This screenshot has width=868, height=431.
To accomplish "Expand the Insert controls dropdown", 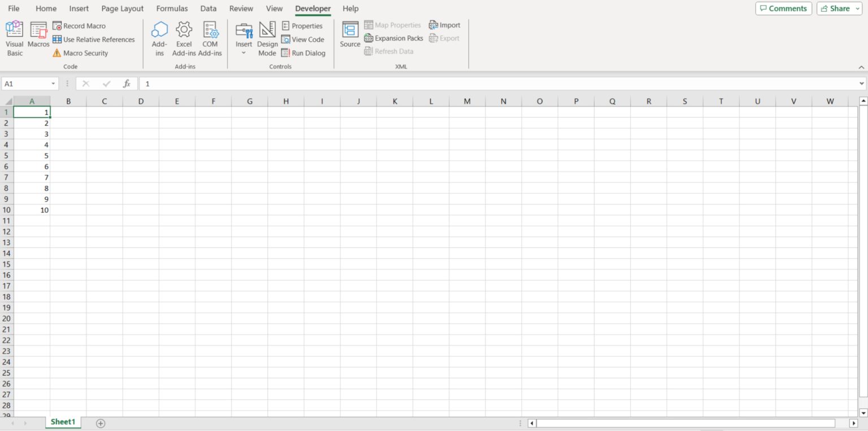I will point(244,53).
